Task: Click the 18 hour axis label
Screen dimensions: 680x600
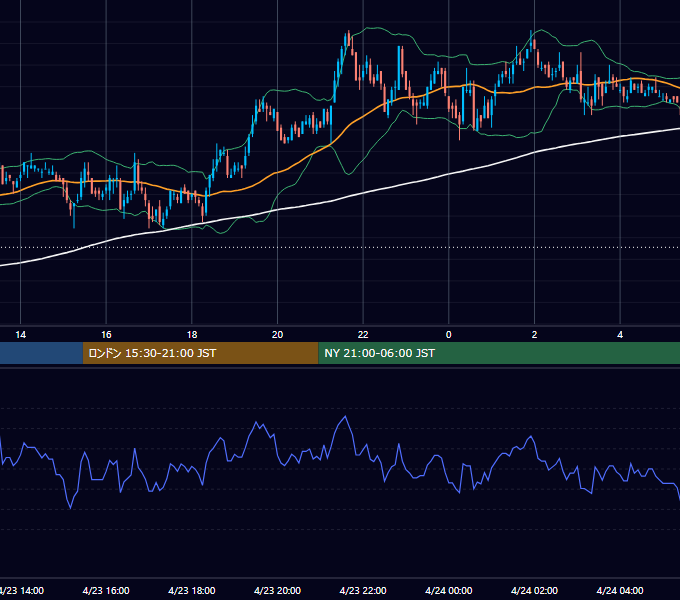Action: [x=192, y=335]
